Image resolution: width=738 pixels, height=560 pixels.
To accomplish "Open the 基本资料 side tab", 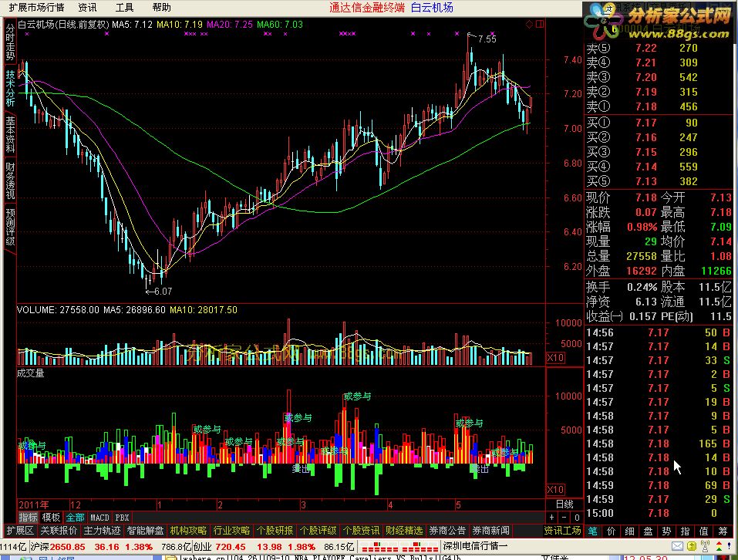I will coord(10,134).
